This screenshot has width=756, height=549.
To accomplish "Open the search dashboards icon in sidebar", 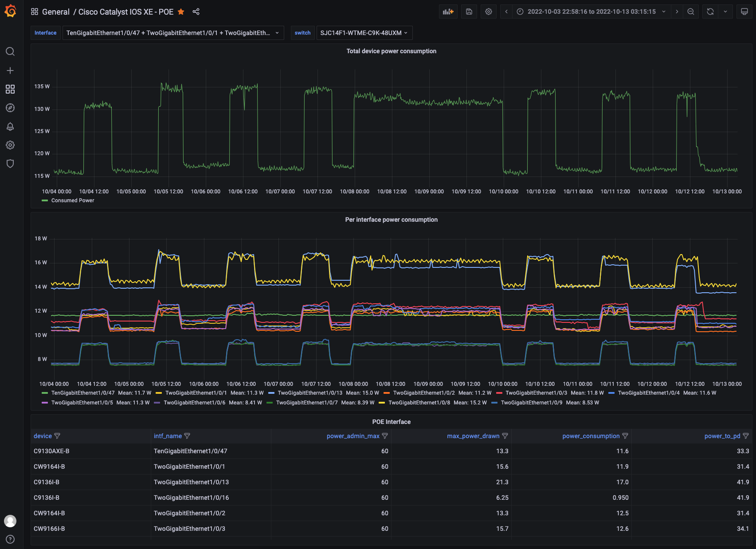I will point(10,51).
